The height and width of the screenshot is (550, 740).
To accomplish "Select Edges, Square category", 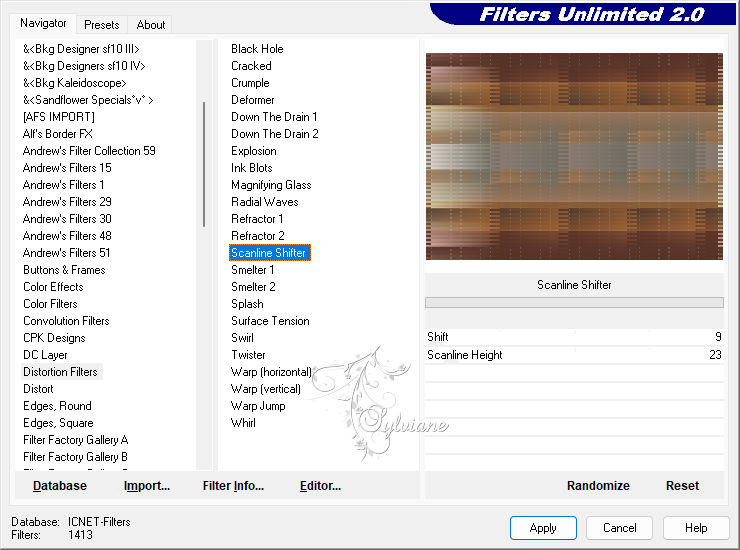I will (58, 423).
